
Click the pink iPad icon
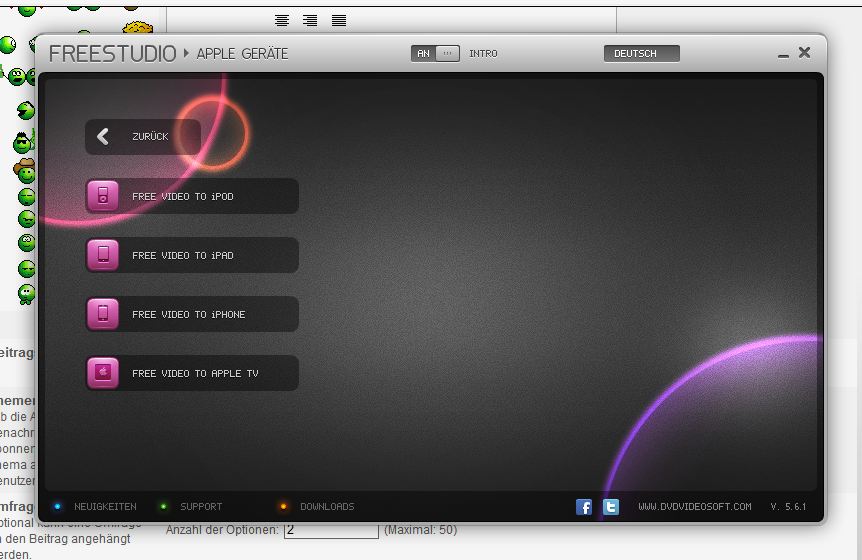point(102,255)
